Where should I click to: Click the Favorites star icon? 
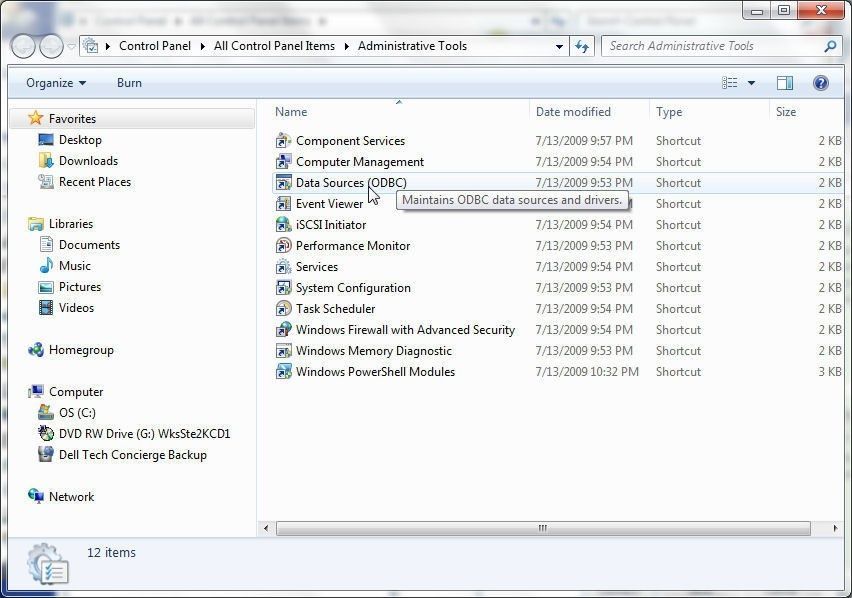pyautogui.click(x=36, y=118)
